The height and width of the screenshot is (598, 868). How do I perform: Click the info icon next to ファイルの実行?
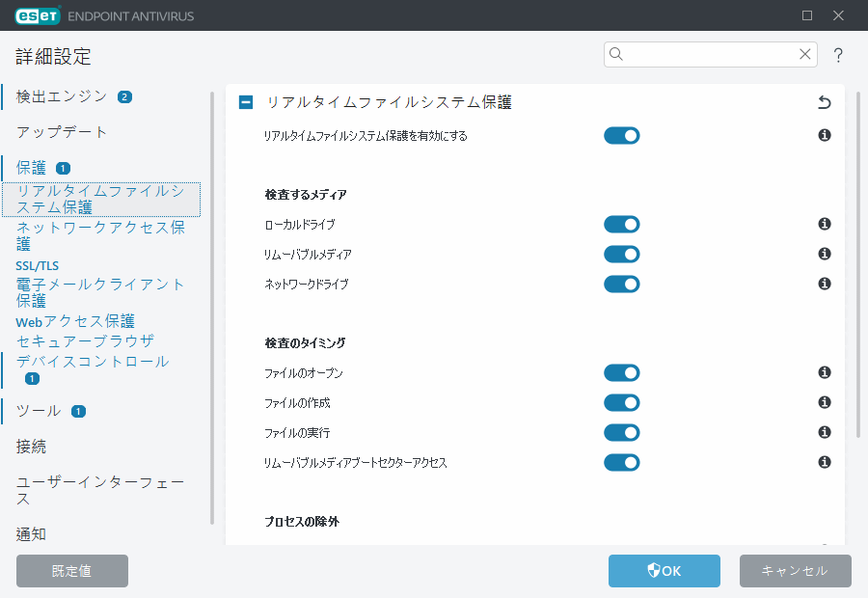pos(825,432)
